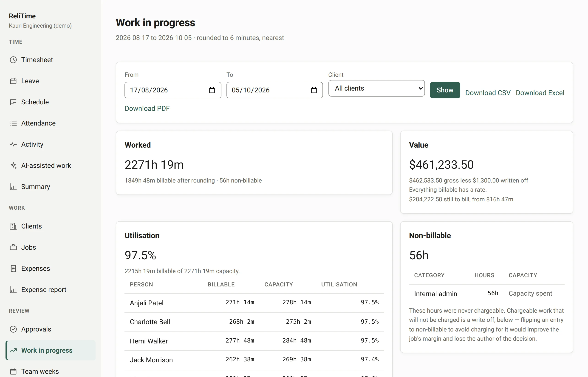The width and height of the screenshot is (588, 377).
Task: Click the To date field 05/10/2026
Action: point(274,90)
